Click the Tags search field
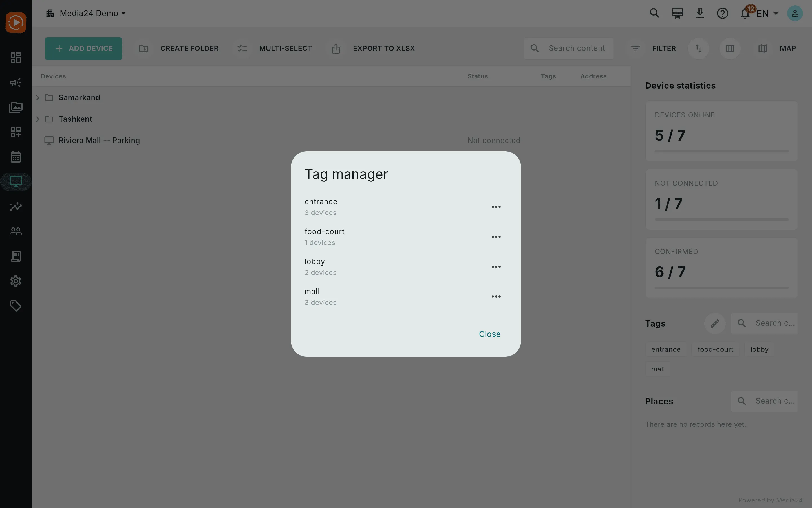Screen dimensions: 812x508 764,323
